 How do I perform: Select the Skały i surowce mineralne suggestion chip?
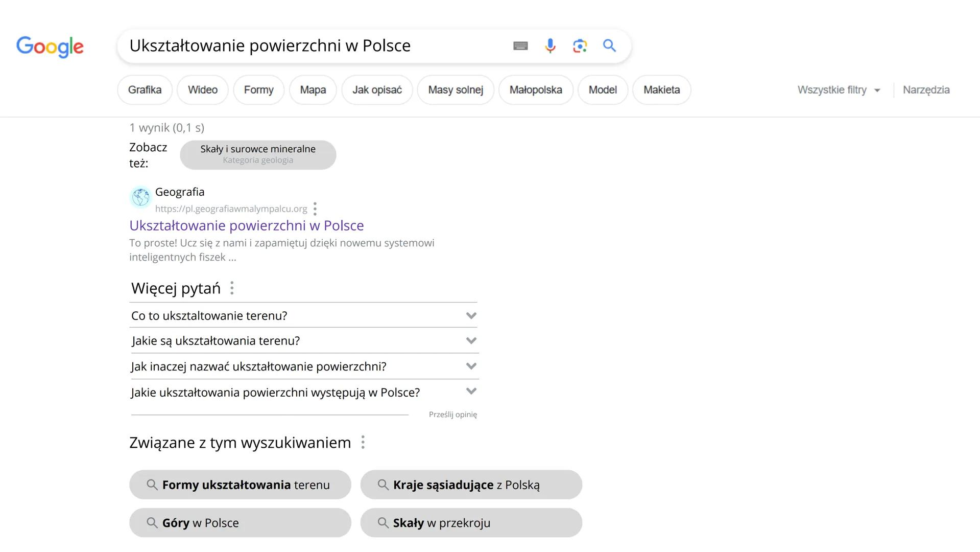pos(257,154)
